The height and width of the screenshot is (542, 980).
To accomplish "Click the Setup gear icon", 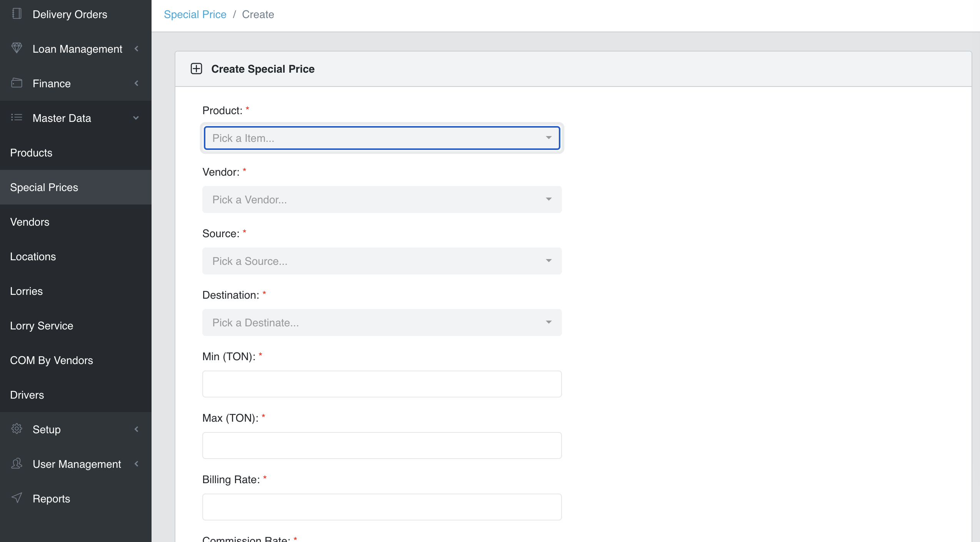I will click(17, 429).
